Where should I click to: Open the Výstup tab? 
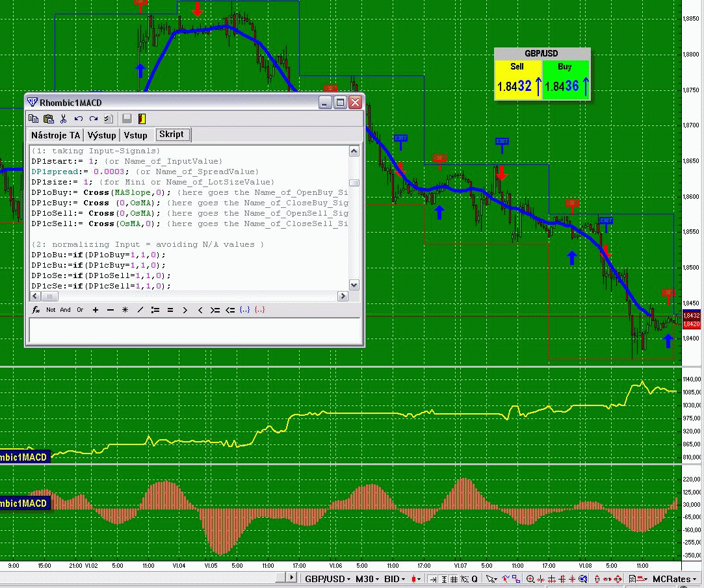102,135
